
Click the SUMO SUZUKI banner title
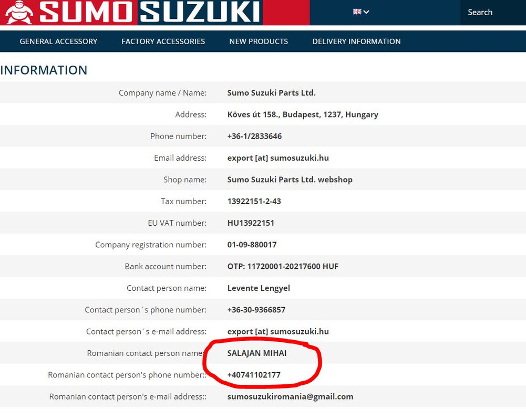tap(150, 13)
